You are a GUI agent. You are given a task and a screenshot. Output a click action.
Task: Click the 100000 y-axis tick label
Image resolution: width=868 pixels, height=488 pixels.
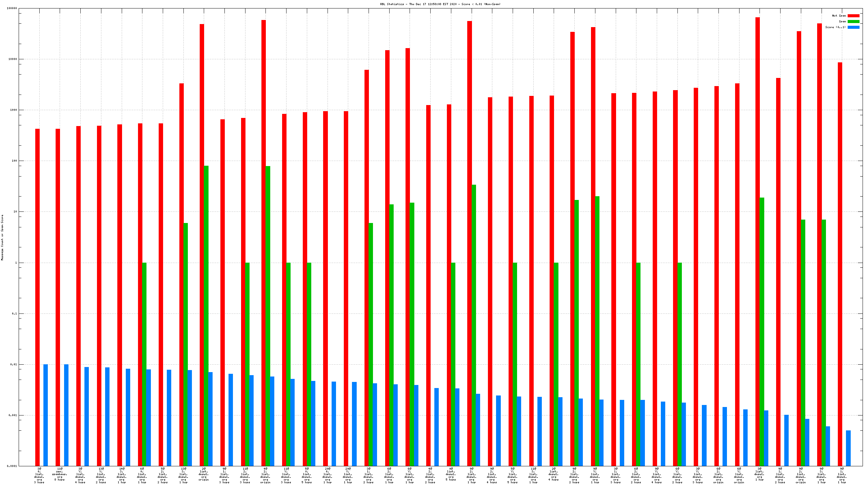point(12,8)
